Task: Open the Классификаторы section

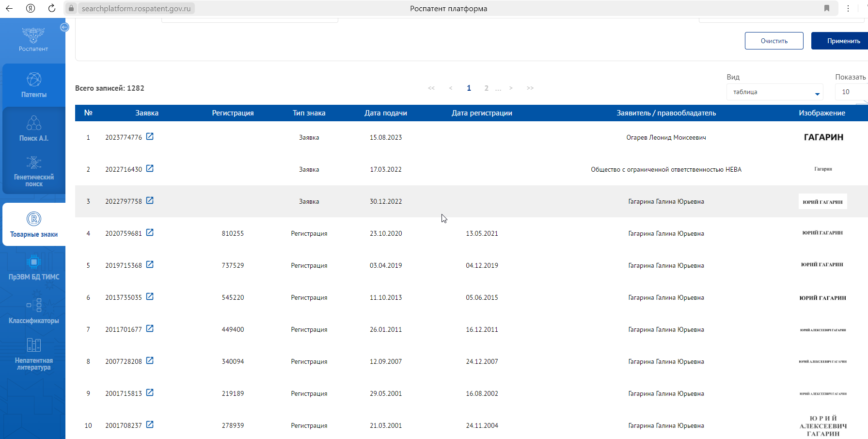Action: tap(34, 311)
